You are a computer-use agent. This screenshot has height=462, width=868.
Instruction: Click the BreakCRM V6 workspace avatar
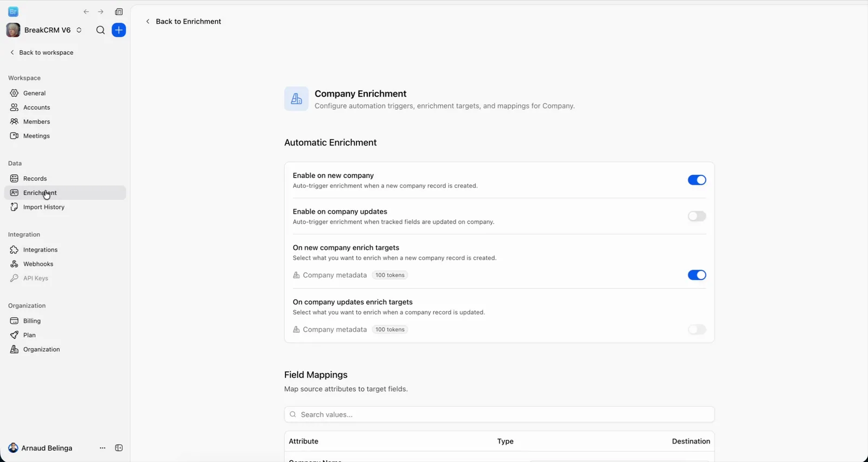(x=13, y=30)
